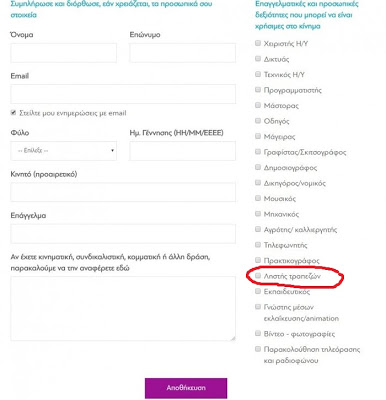Click the large activism description textarea

[123, 308]
